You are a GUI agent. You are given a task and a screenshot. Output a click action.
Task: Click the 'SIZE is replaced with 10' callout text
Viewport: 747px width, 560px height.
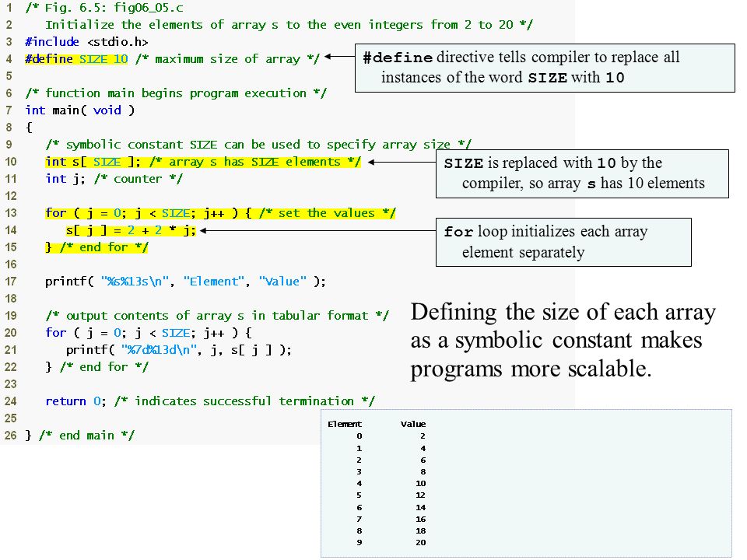point(574,173)
